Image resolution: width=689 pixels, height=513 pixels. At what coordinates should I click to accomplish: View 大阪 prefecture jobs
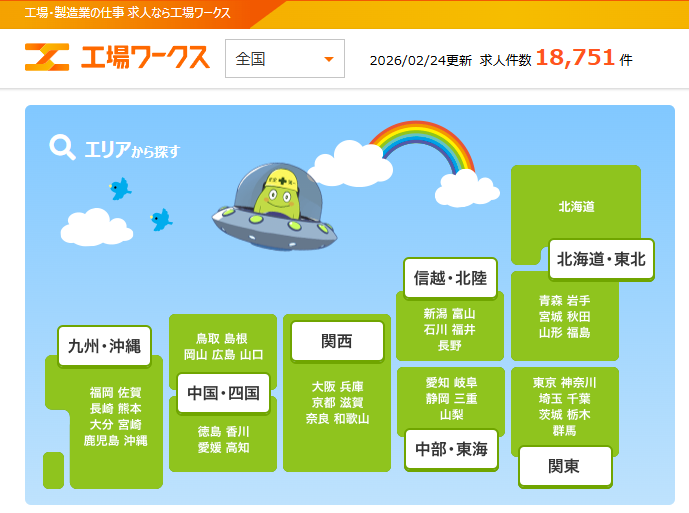click(323, 387)
